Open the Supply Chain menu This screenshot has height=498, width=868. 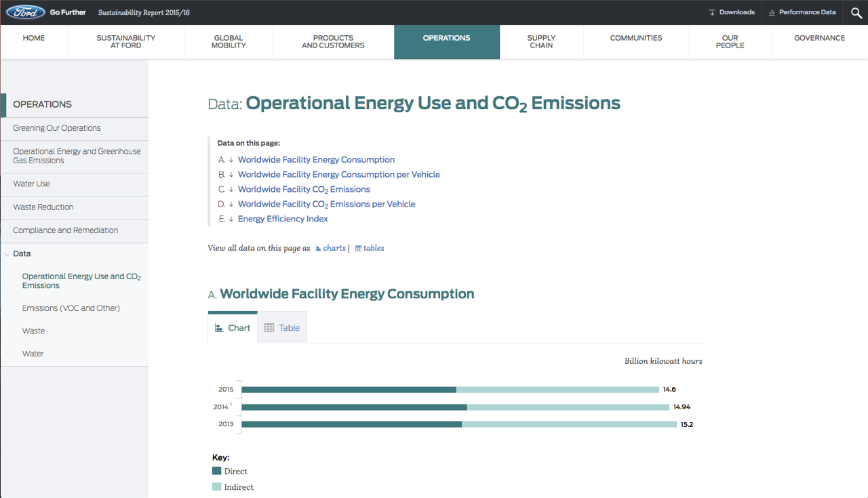point(541,42)
